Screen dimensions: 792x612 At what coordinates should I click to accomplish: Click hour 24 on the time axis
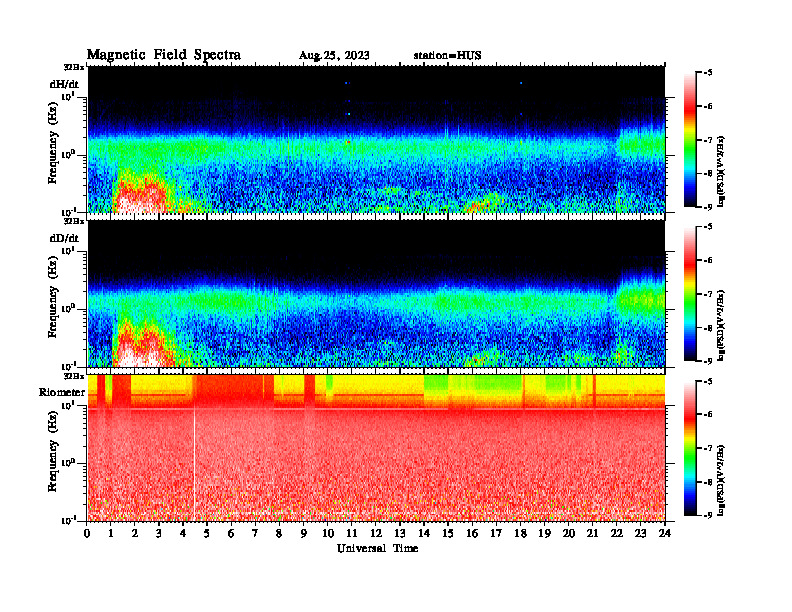(x=665, y=533)
